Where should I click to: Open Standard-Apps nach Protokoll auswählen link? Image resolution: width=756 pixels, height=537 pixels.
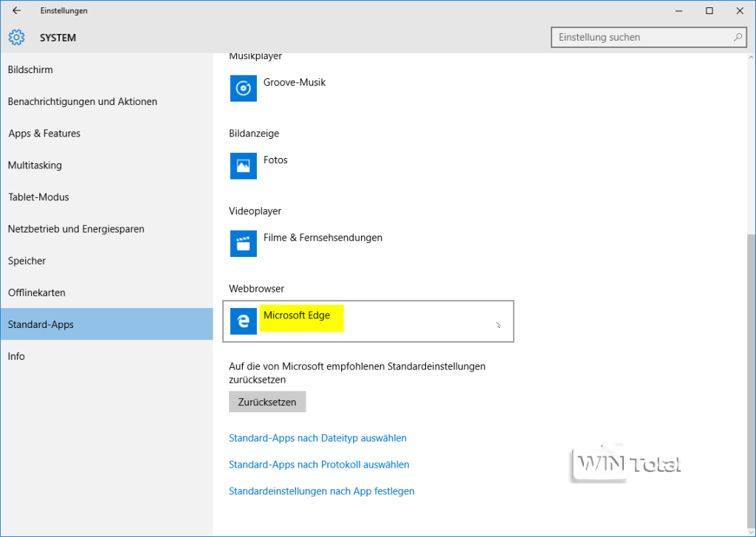[x=319, y=465]
